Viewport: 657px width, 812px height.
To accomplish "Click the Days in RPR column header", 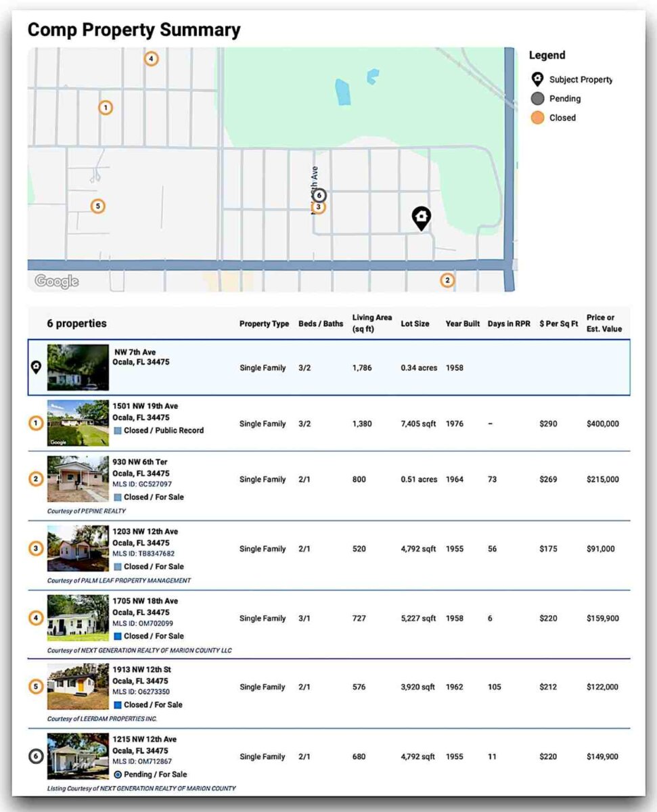I will (509, 324).
